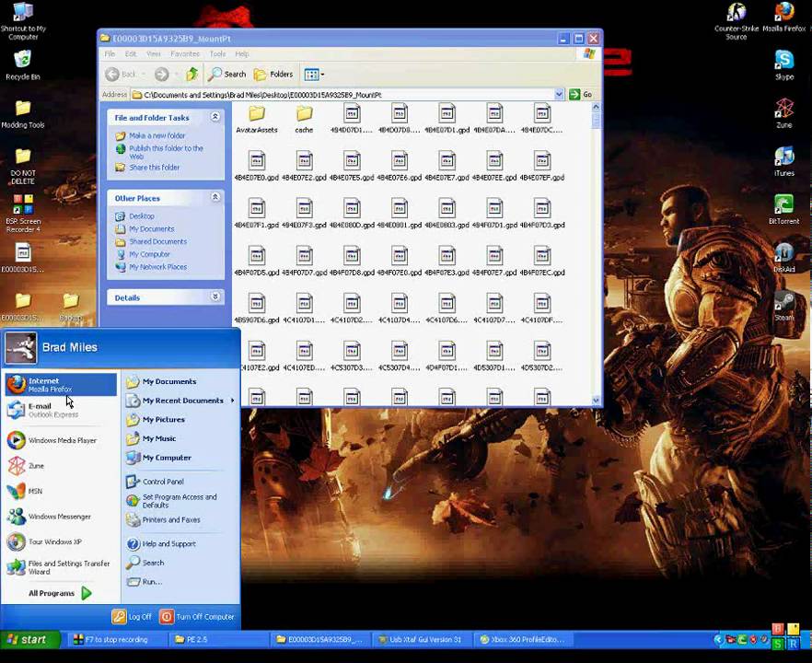Open Help and Support
This screenshot has height=663, width=812.
pos(180,544)
